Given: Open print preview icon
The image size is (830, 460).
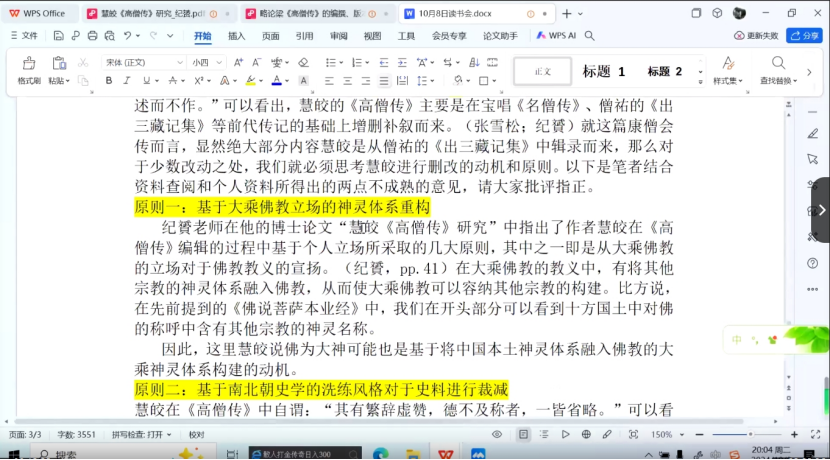Looking at the screenshot, I should pyautogui.click(x=110, y=35).
